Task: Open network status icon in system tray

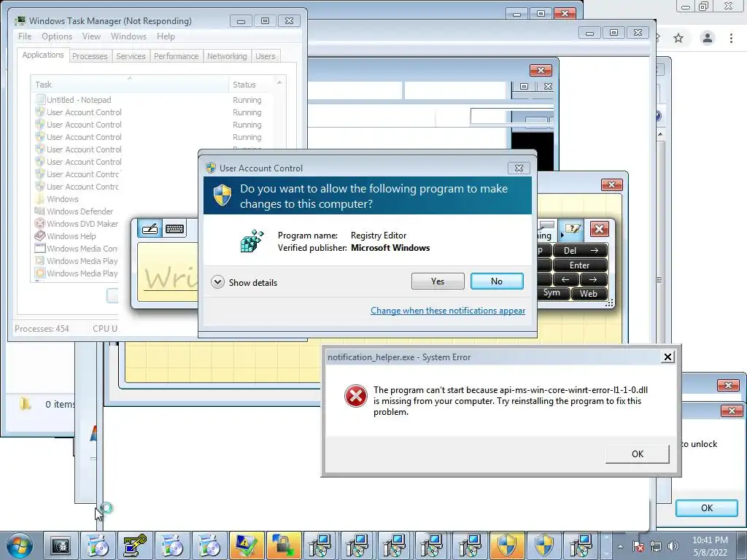Action: click(x=656, y=546)
